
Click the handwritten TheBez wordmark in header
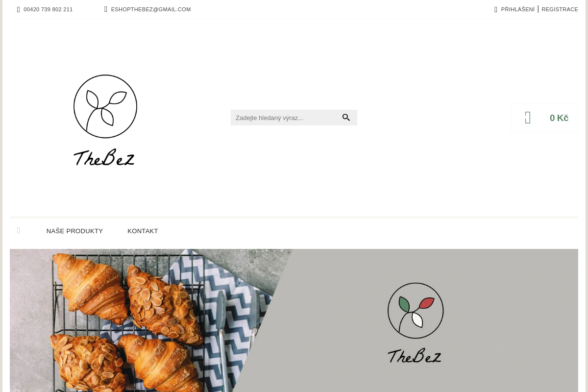click(104, 158)
